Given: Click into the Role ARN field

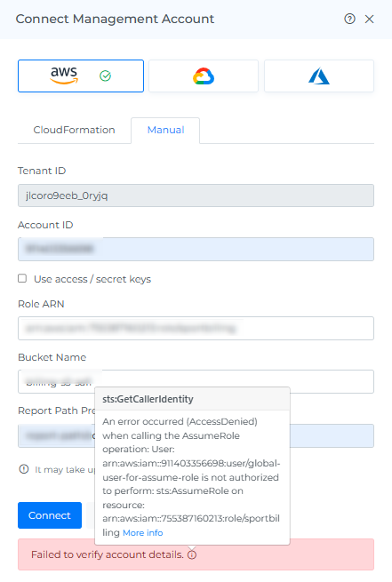Looking at the screenshot, I should [x=196, y=328].
